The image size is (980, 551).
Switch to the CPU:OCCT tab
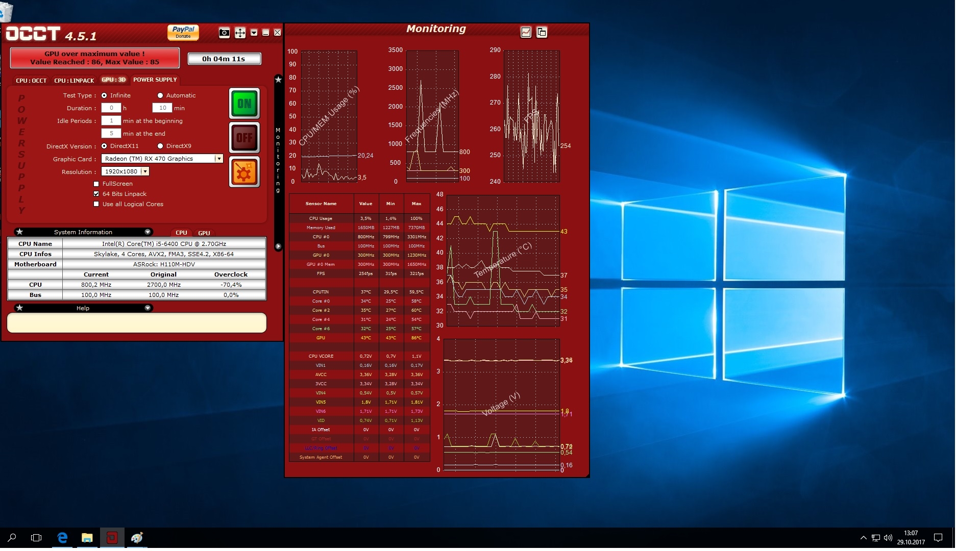click(x=31, y=81)
